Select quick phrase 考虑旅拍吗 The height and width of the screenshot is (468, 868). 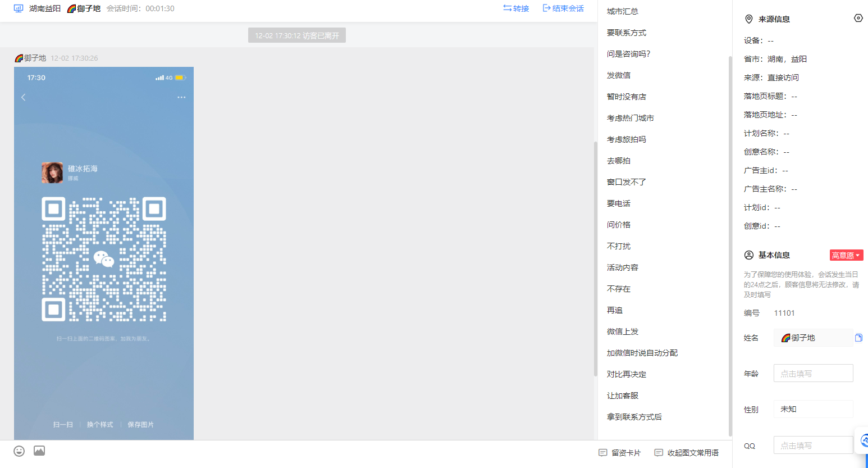coord(626,139)
